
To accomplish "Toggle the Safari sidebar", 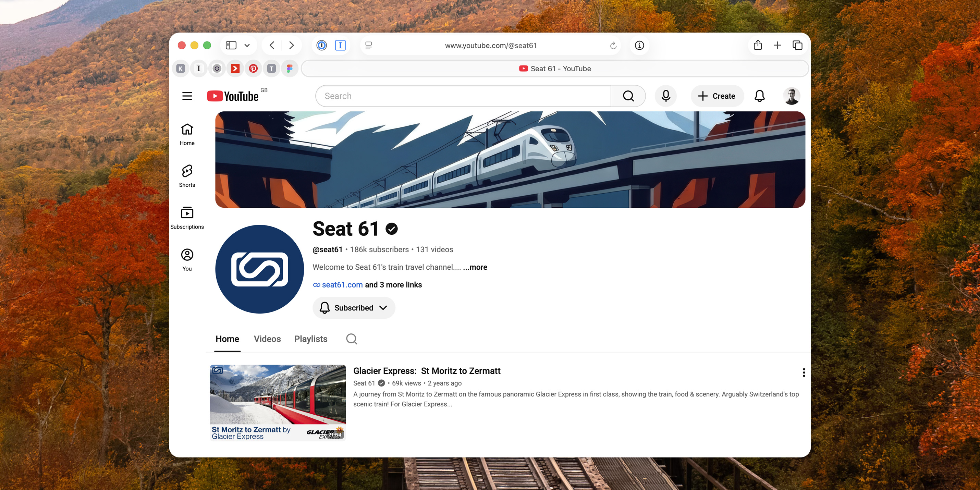I will click(231, 45).
